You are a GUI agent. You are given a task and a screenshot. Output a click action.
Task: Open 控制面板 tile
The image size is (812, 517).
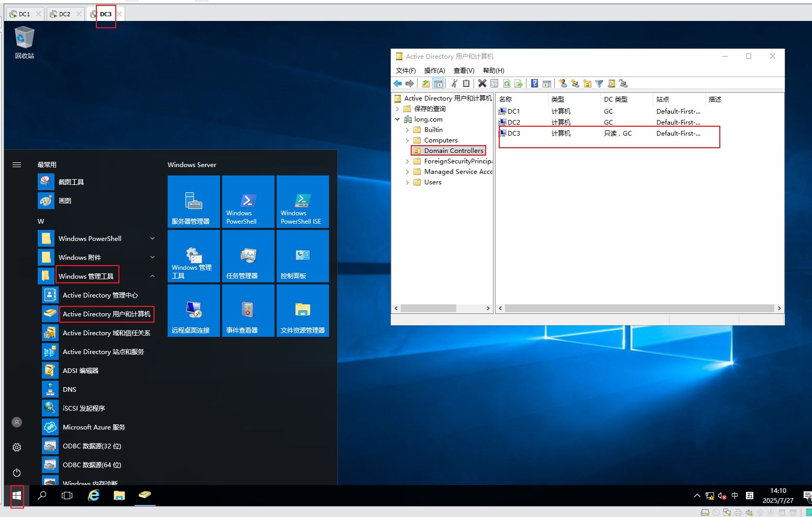(303, 256)
